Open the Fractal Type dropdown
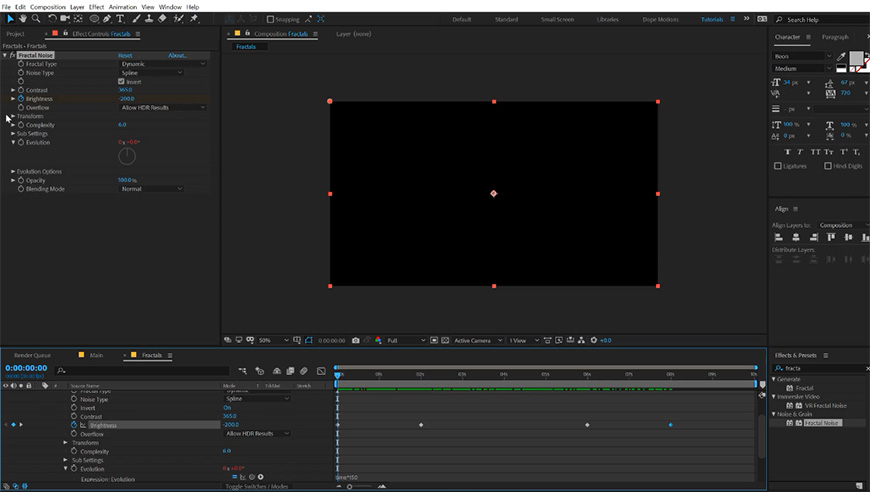Image resolution: width=870 pixels, height=492 pixels. pyautogui.click(x=162, y=64)
